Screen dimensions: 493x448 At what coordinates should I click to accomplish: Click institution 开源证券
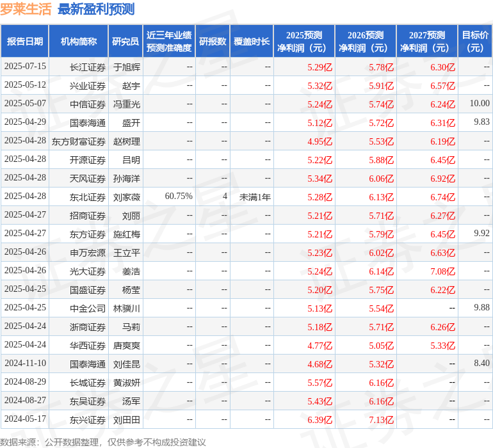(88, 160)
